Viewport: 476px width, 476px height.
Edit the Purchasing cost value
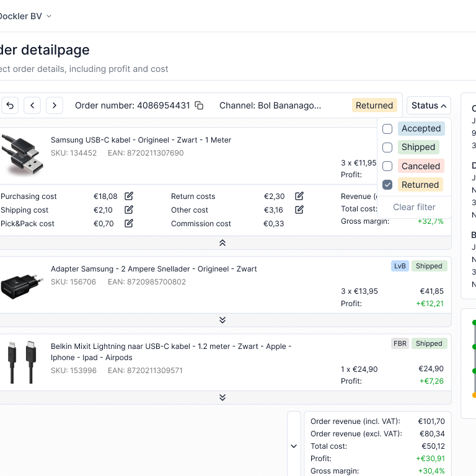coord(129,196)
